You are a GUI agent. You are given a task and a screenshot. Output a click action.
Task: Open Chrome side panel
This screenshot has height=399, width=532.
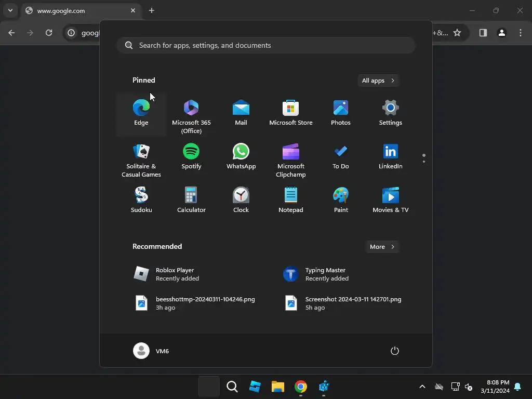click(483, 33)
